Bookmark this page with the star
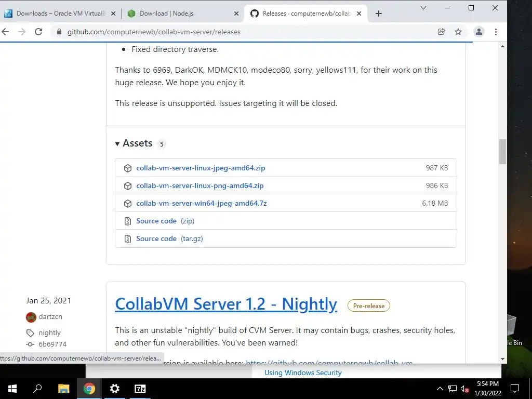This screenshot has width=532, height=399. tap(458, 32)
